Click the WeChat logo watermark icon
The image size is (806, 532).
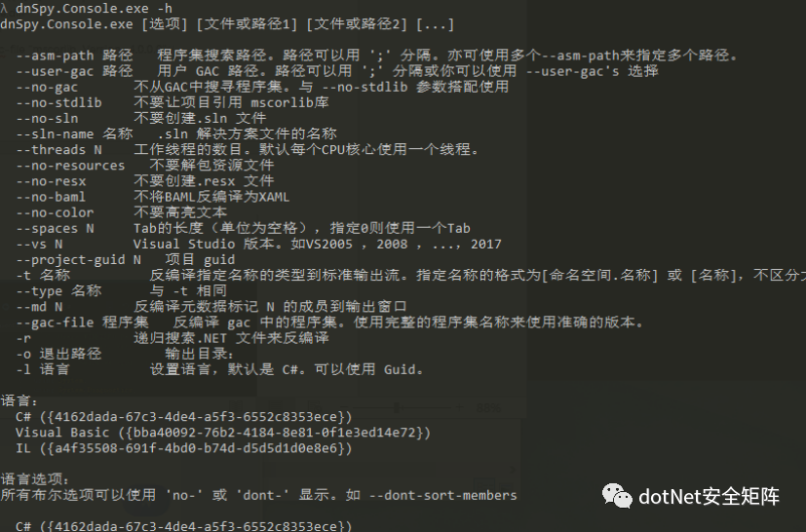coord(617,496)
